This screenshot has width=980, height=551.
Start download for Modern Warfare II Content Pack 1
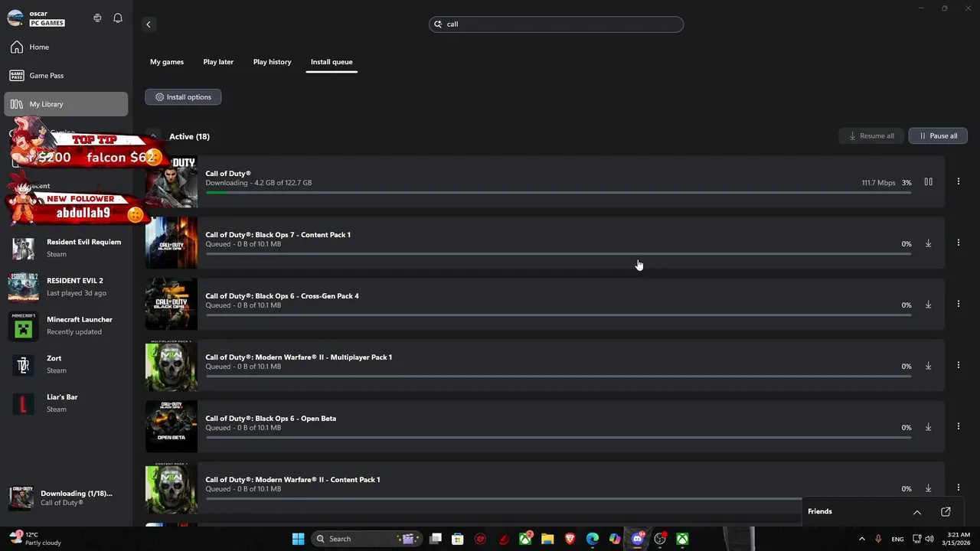pos(928,488)
